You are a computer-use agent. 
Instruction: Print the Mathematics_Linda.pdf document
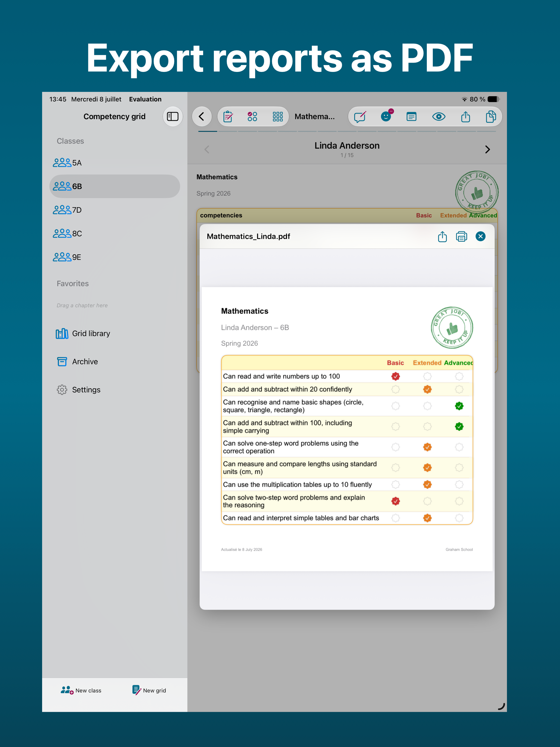[x=461, y=237]
